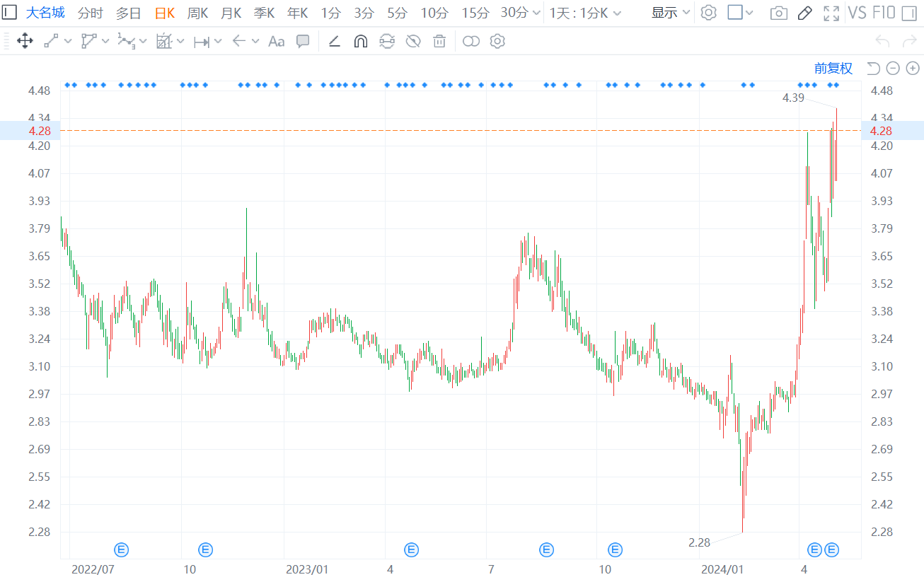Toggle magnet snapping mode
The width and height of the screenshot is (924, 582).
(361, 41)
